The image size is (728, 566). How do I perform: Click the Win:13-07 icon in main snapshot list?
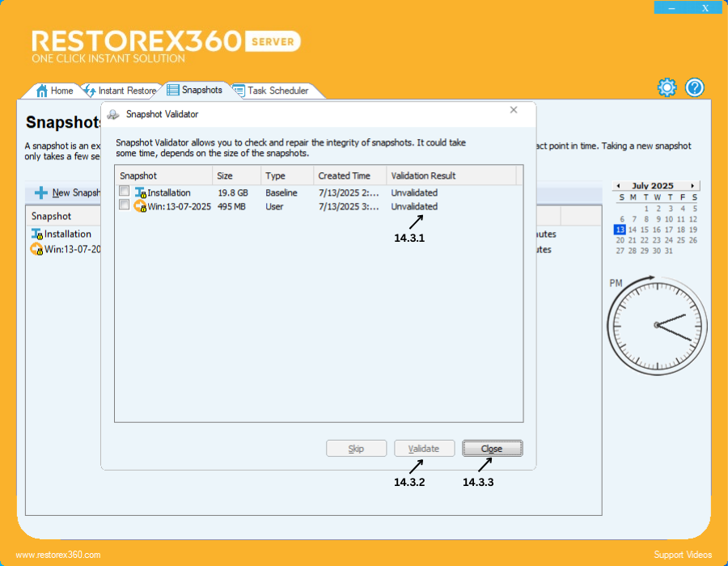[x=36, y=249]
